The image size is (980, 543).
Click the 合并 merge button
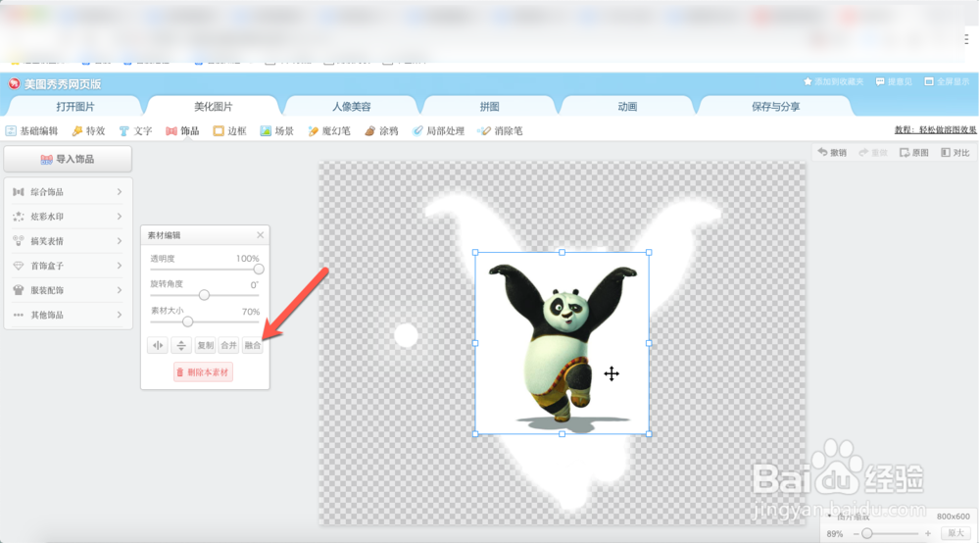pos(228,345)
